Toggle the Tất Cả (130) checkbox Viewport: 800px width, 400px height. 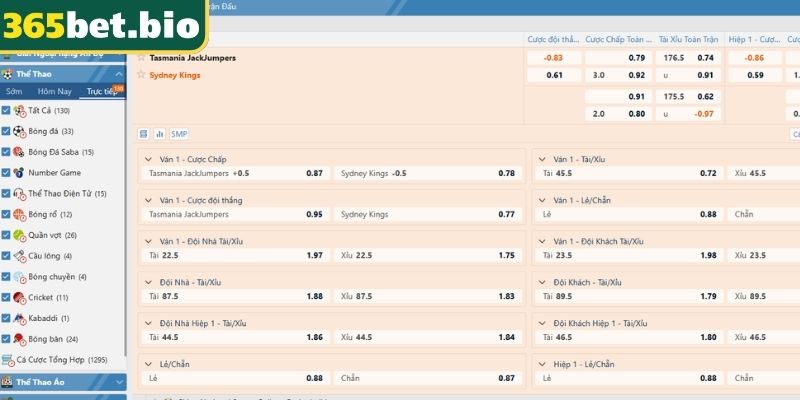[x=6, y=110]
